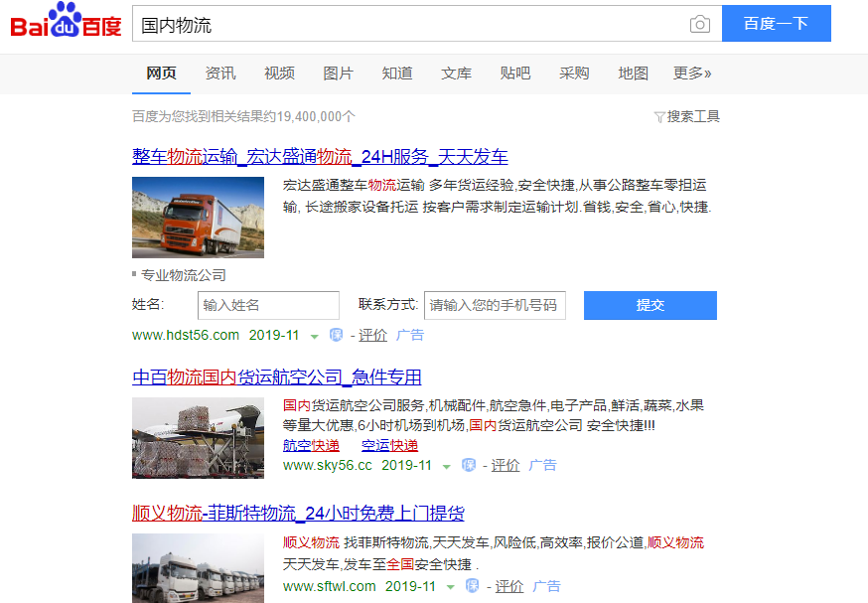
Task: Click 评价 link for sky56.cc result
Action: click(x=506, y=465)
